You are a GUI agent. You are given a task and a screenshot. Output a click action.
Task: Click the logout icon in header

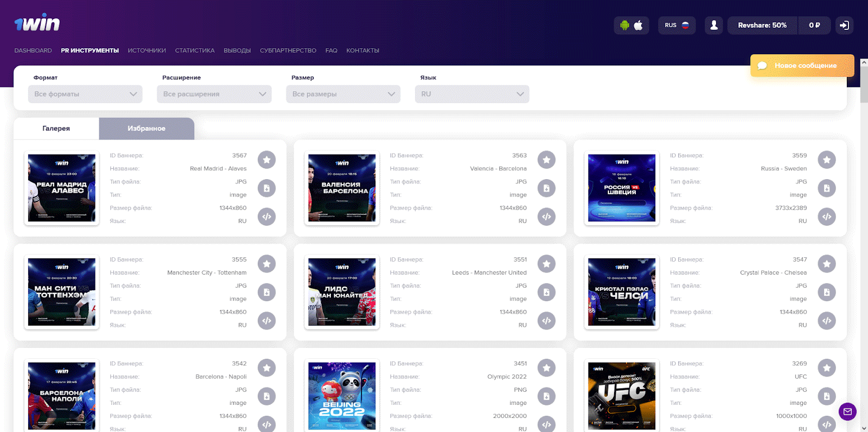844,25
